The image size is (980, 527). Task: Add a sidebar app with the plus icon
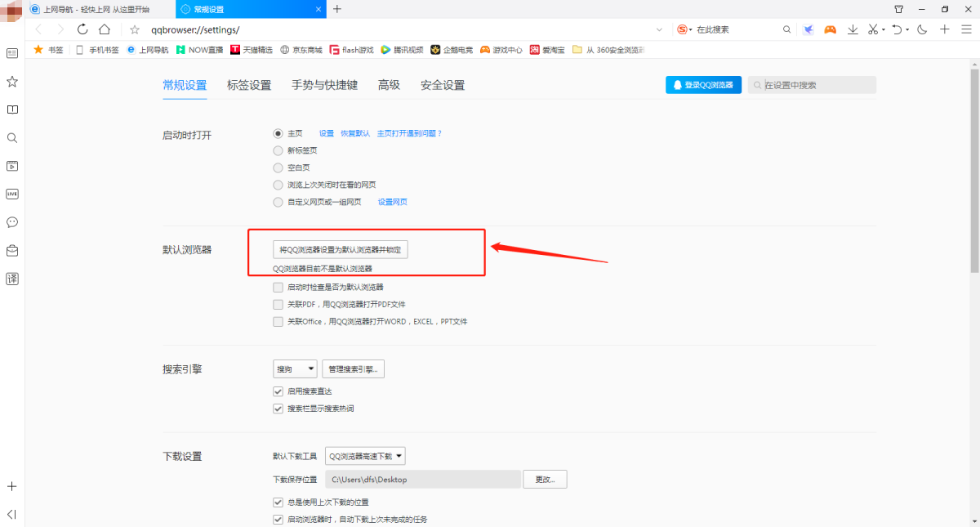[x=12, y=486]
